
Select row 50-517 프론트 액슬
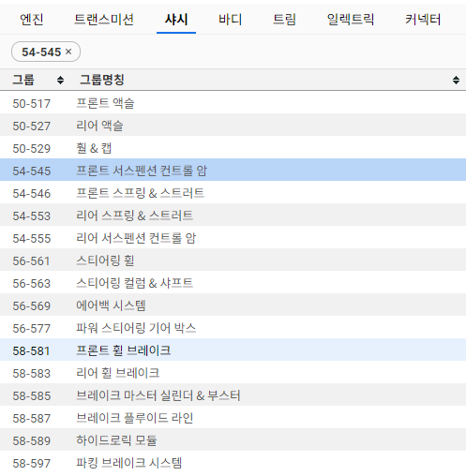click(233, 102)
